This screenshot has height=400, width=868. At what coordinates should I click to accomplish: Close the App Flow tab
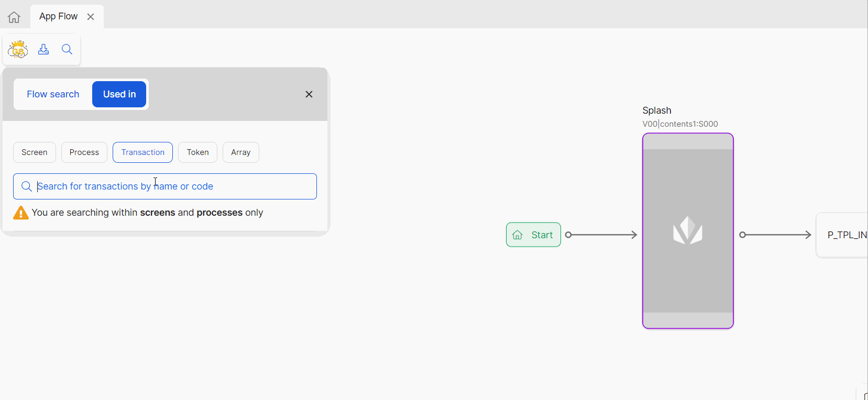pos(91,17)
